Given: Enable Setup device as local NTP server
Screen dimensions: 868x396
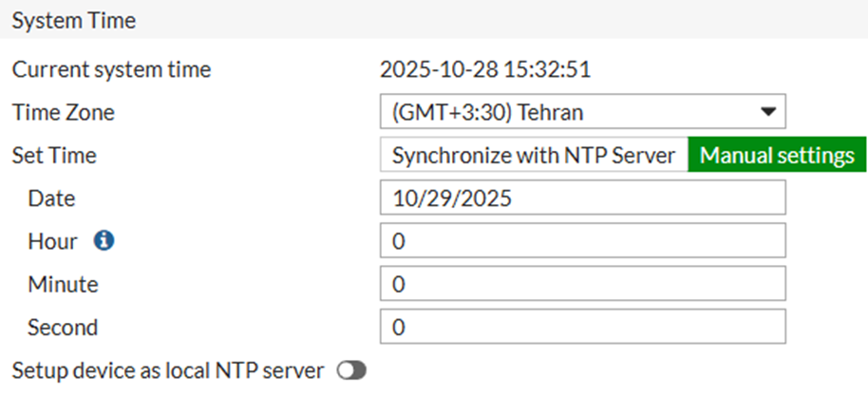Looking at the screenshot, I should point(352,371).
